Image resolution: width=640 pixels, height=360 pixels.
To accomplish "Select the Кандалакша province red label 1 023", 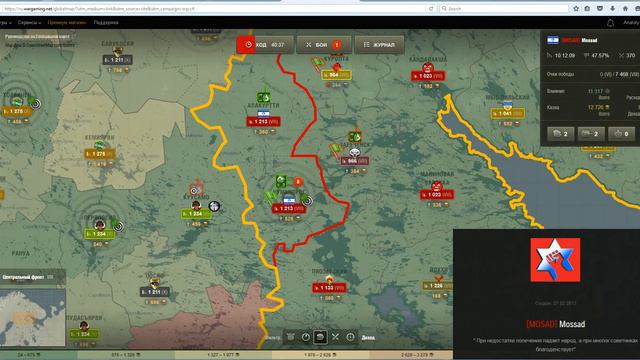I will click(428, 76).
